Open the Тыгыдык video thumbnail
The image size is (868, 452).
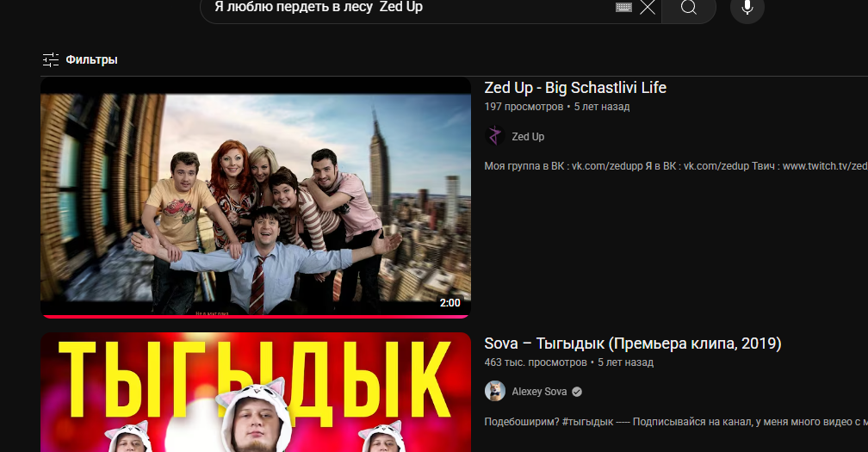click(x=256, y=393)
